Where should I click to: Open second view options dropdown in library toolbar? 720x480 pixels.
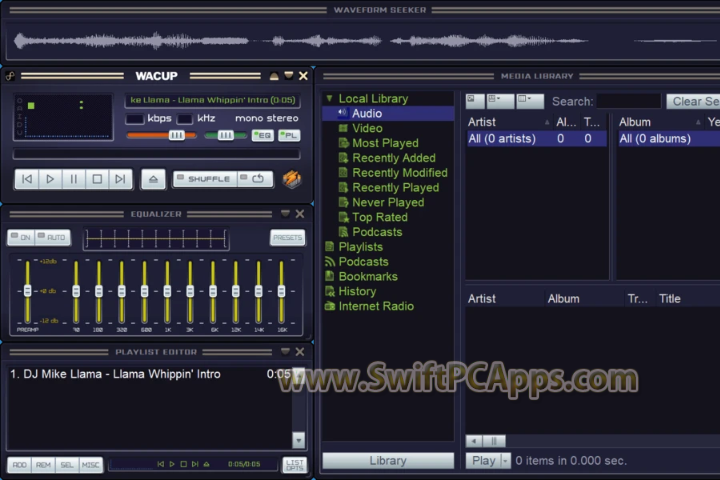click(500, 101)
